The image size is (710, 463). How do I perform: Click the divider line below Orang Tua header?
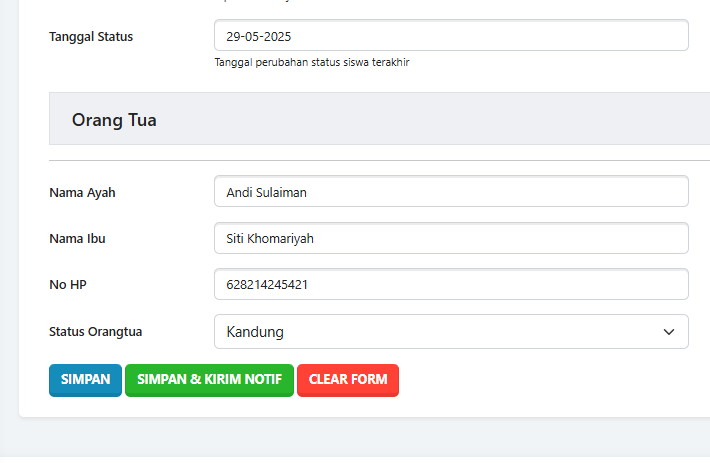point(380,160)
